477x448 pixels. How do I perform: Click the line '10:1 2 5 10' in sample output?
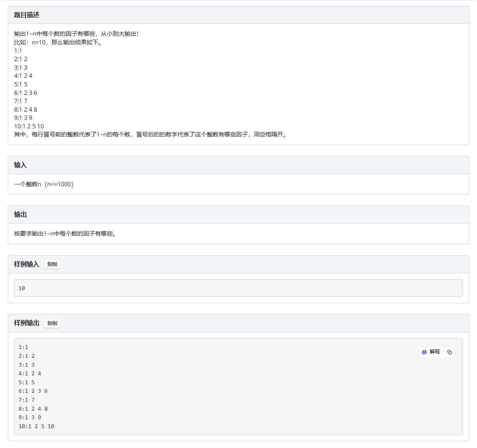coord(36,426)
